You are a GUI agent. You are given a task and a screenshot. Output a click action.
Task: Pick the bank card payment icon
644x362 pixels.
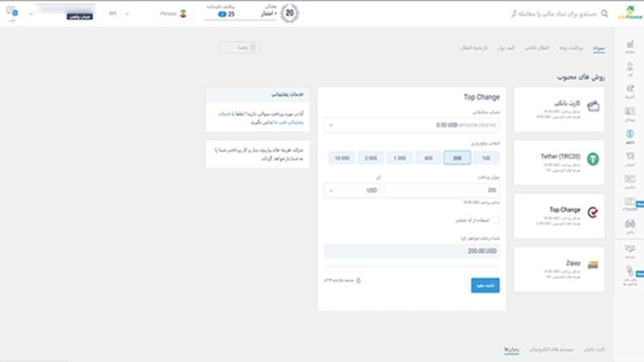tap(593, 106)
